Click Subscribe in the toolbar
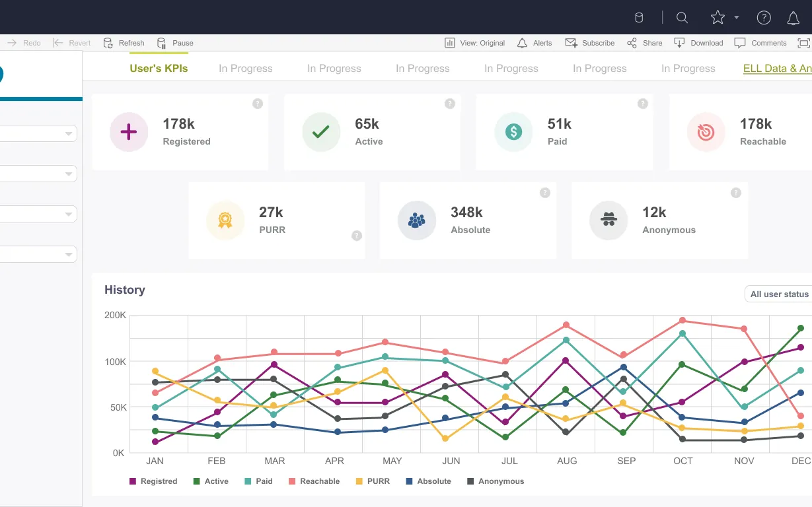The width and height of the screenshot is (812, 507). (589, 43)
